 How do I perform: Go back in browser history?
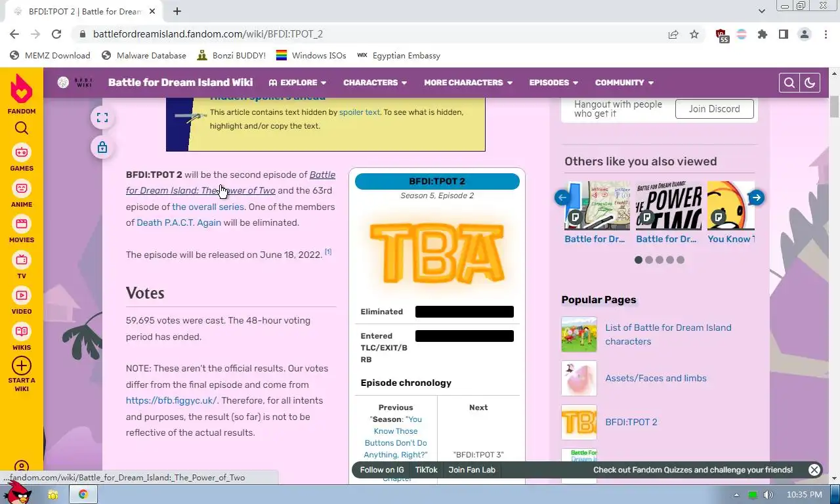[x=14, y=34]
